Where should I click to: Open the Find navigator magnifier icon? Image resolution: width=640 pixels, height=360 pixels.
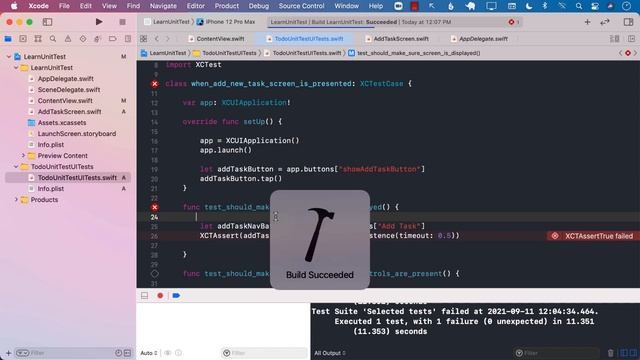53,39
